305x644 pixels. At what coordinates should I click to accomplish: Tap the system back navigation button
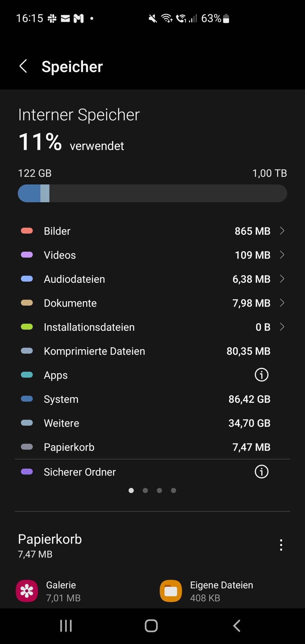[x=237, y=626]
